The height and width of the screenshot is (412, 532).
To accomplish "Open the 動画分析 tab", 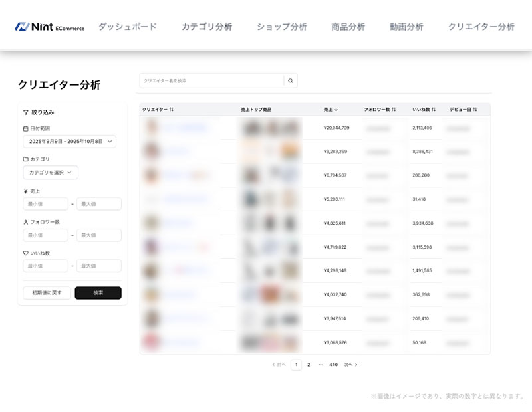I will click(406, 27).
